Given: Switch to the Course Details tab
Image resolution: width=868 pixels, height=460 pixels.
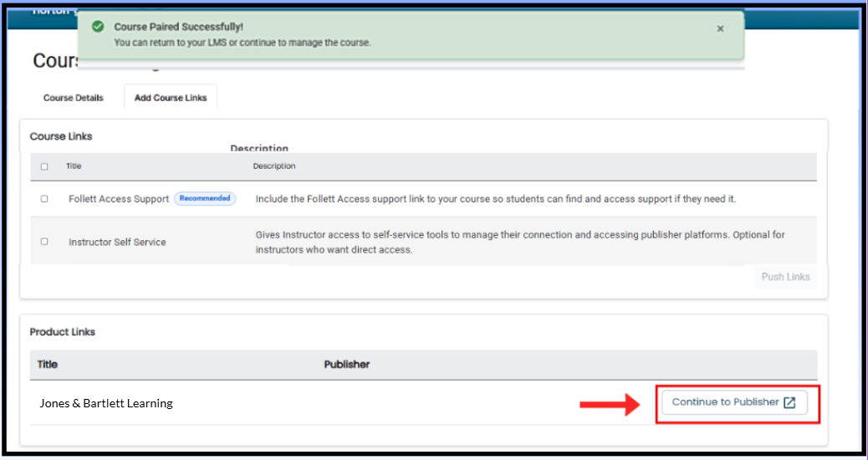Looking at the screenshot, I should pyautogui.click(x=73, y=98).
